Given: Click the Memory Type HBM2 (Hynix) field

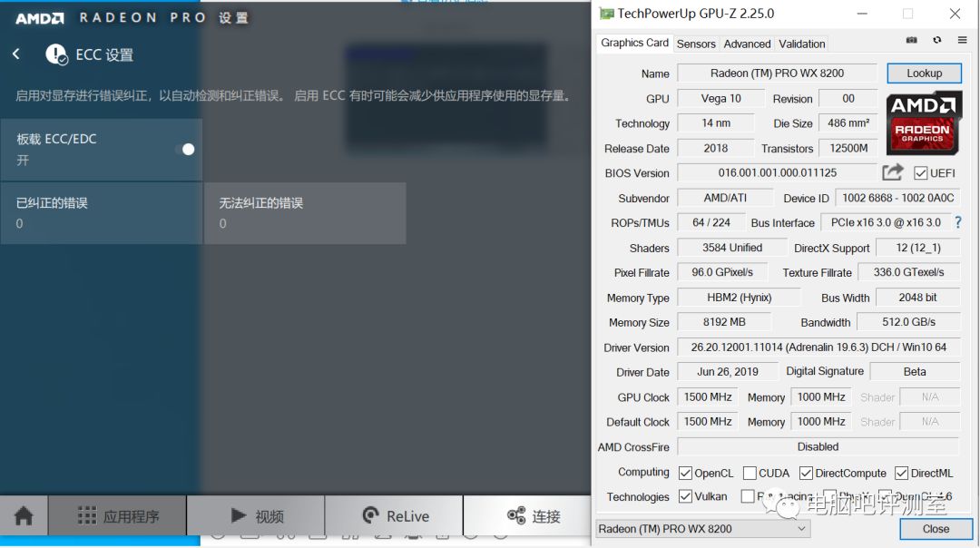Looking at the screenshot, I should coord(739,298).
